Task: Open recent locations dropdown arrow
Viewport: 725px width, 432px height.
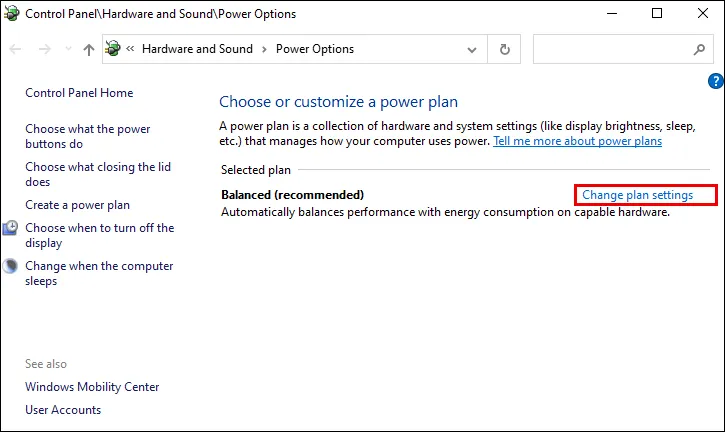Action: click(x=68, y=49)
